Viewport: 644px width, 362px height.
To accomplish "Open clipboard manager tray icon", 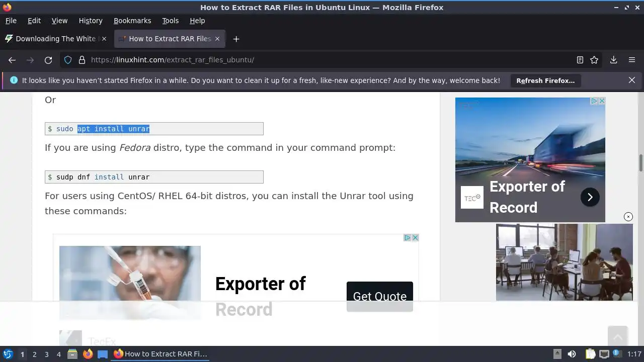I will pyautogui.click(x=590, y=354).
